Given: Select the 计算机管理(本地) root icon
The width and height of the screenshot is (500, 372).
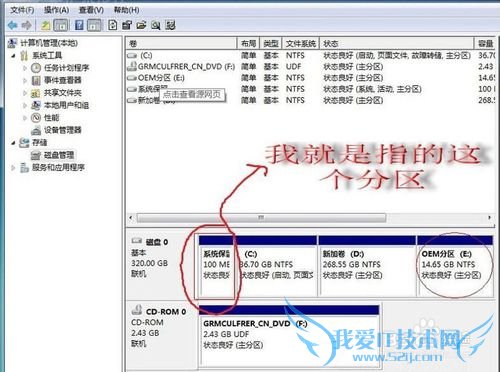Looking at the screenshot, I should tap(12, 43).
